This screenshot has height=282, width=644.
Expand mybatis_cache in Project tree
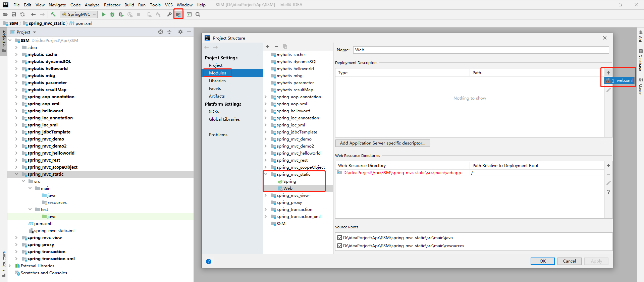point(16,54)
